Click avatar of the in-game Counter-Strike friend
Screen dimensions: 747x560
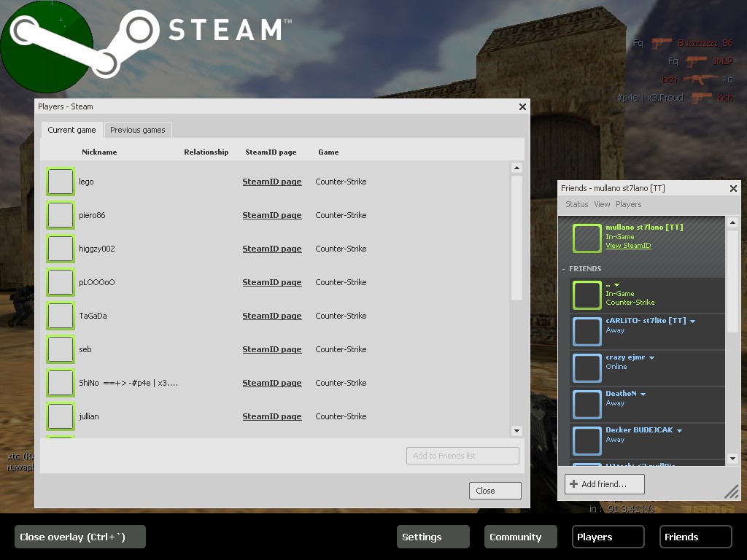coord(587,295)
